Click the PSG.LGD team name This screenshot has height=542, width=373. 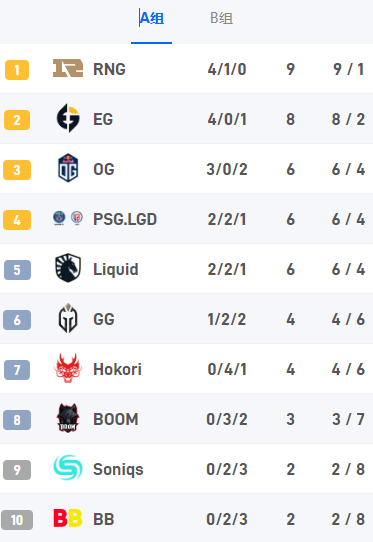pyautogui.click(x=125, y=219)
